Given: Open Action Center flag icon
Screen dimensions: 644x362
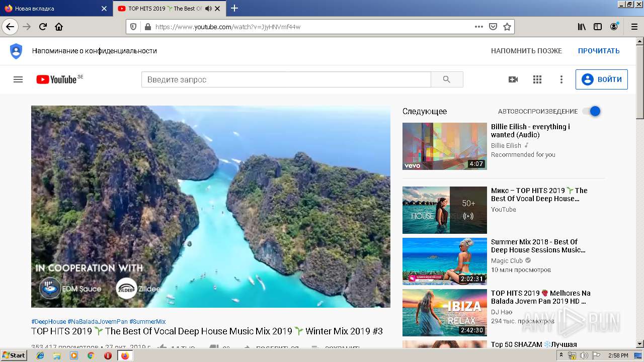Looking at the screenshot, I should [x=596, y=355].
